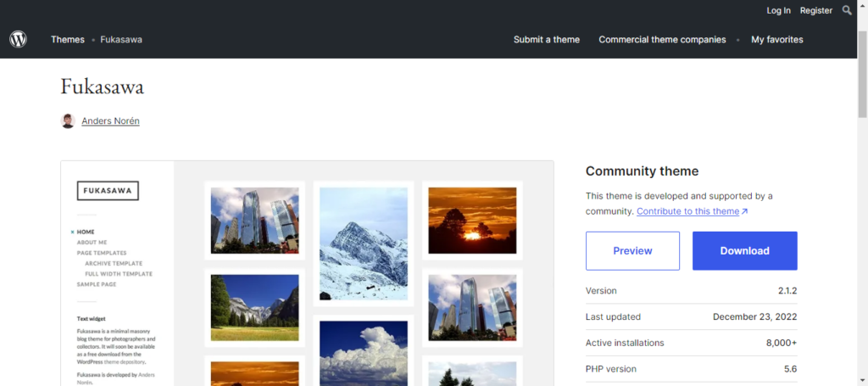Click the external link arrow icon beside Contribute

point(744,211)
